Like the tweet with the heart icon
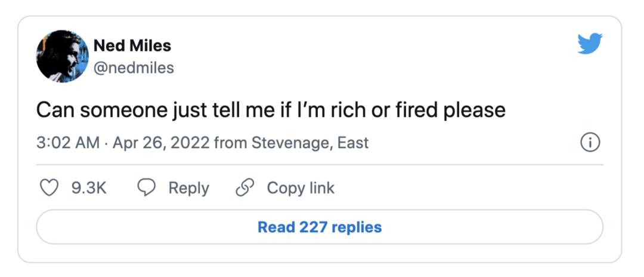Image resolution: width=644 pixels, height=277 pixels. click(x=49, y=188)
